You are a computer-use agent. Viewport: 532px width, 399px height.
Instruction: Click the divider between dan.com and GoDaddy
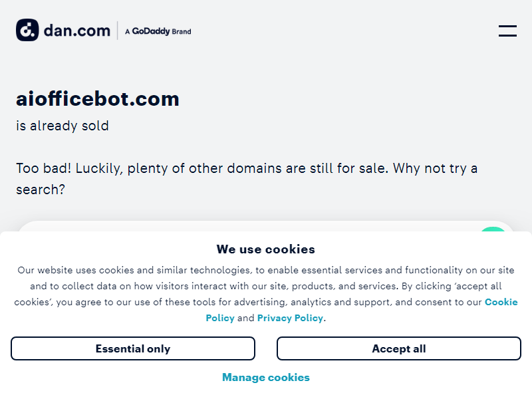(118, 31)
